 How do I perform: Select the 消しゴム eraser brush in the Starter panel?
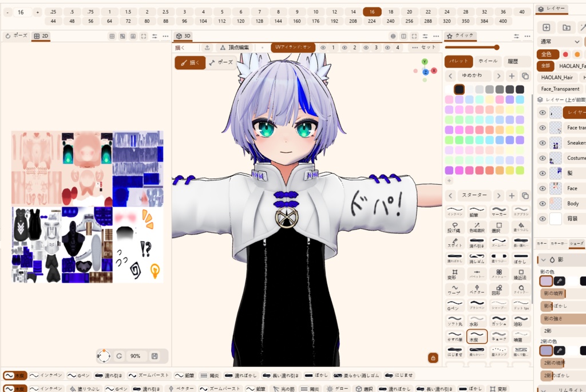(x=477, y=258)
